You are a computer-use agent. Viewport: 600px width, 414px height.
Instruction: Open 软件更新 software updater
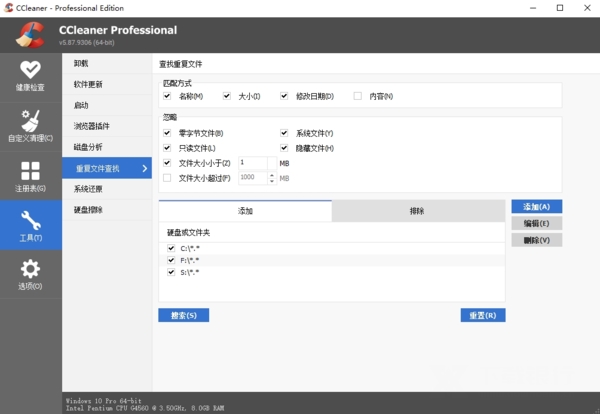[107, 85]
